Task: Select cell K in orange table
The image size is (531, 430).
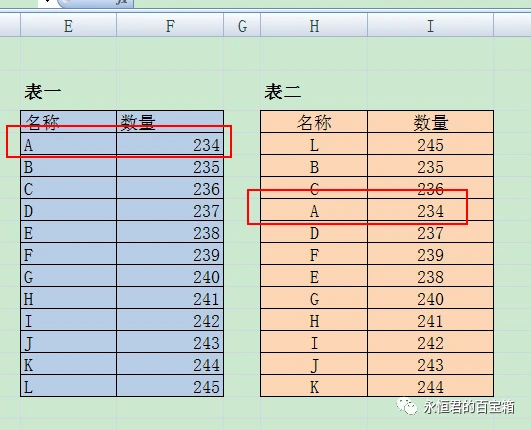Action: (x=314, y=386)
